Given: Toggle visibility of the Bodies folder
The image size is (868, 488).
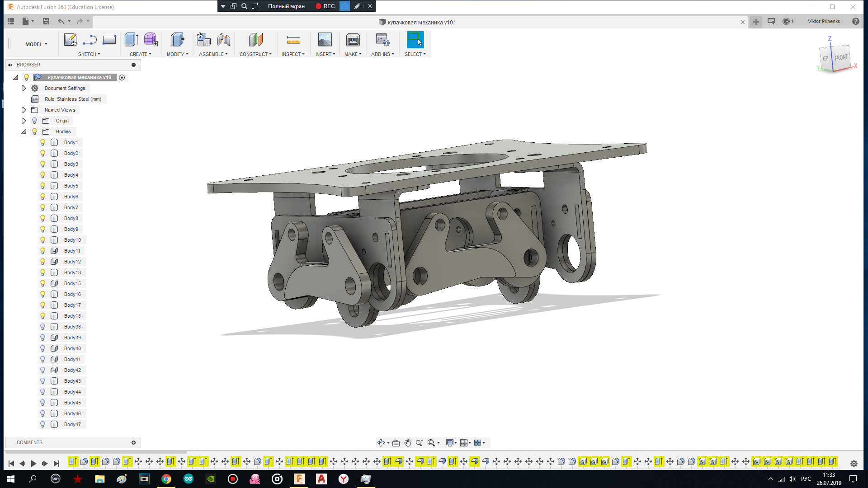Looking at the screenshot, I should (34, 131).
